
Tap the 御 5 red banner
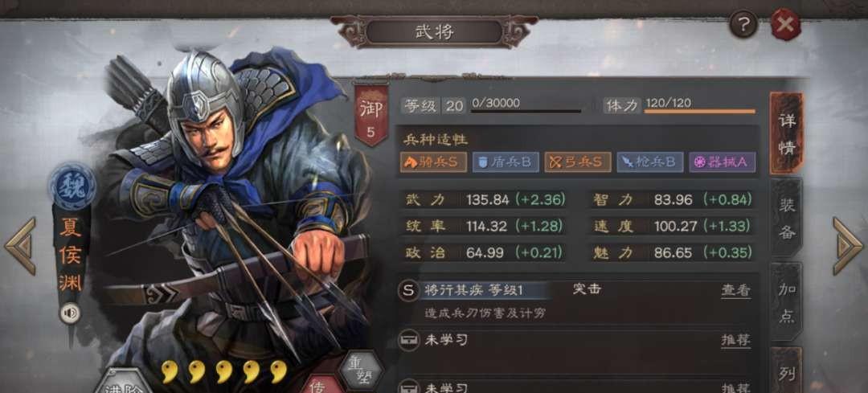[371, 117]
